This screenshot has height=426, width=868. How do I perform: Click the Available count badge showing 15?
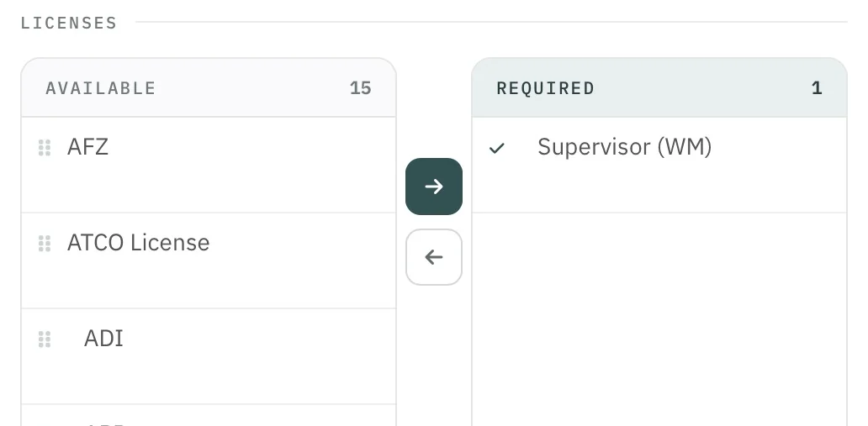(x=360, y=88)
